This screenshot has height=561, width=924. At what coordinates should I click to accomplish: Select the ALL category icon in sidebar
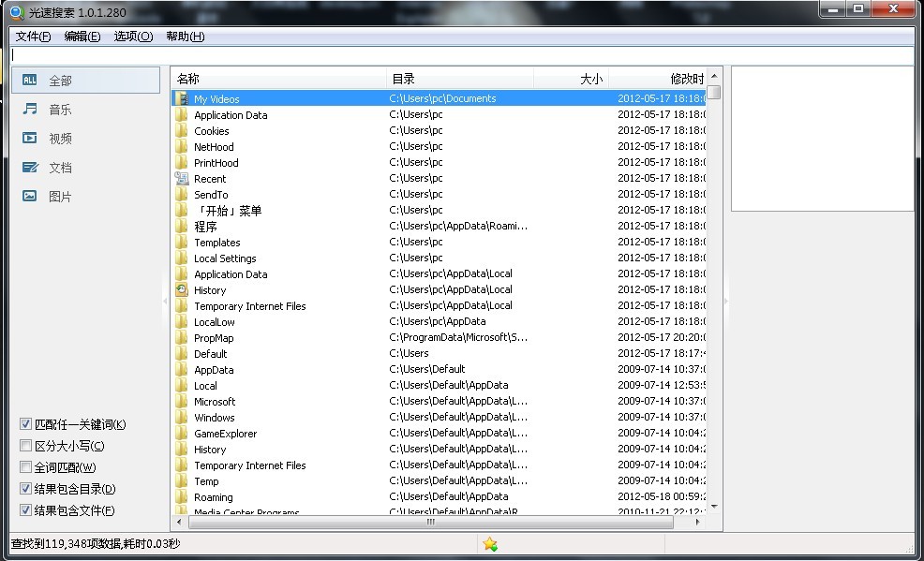pos(30,81)
